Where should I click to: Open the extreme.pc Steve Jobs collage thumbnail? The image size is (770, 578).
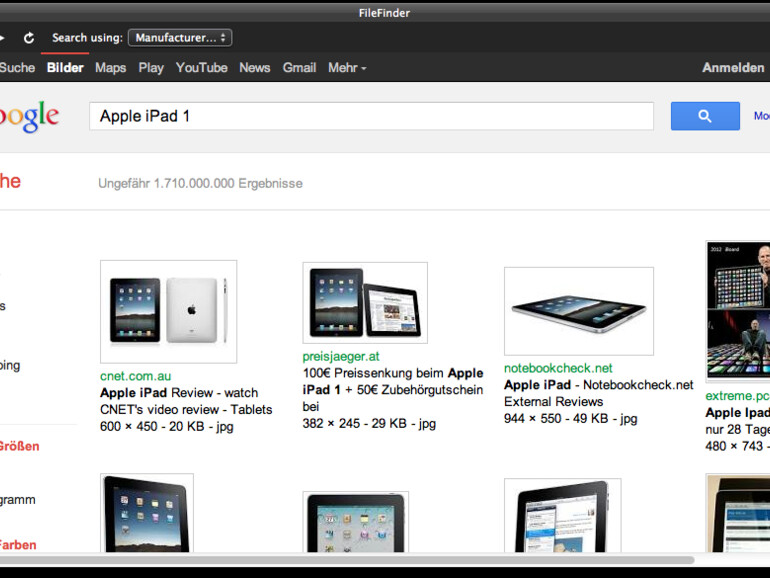(x=738, y=311)
